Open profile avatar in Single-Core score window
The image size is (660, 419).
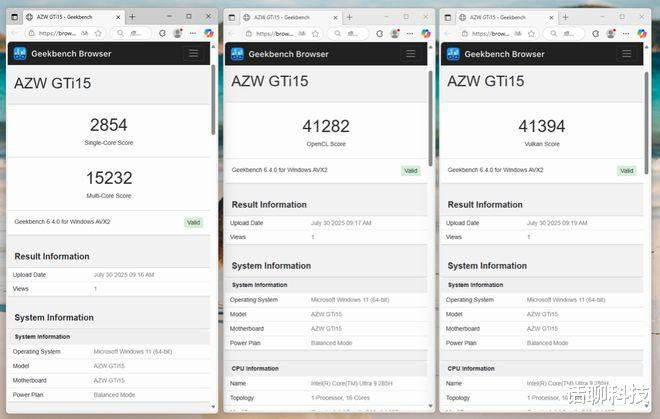pos(178,33)
